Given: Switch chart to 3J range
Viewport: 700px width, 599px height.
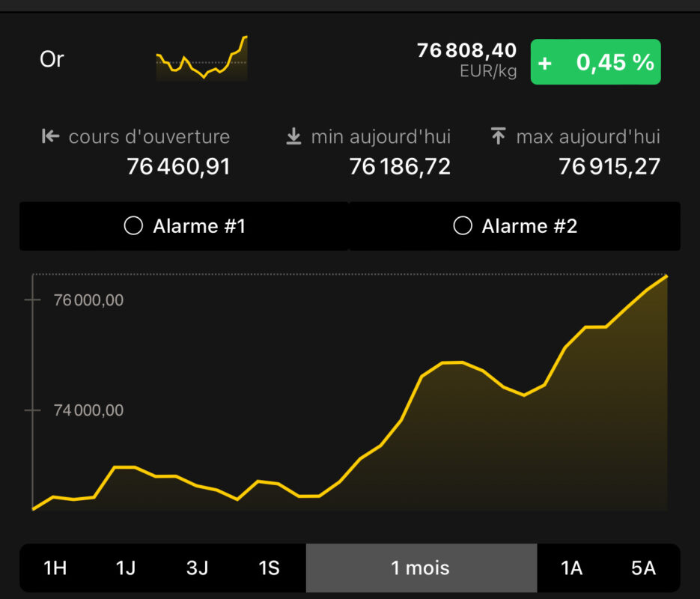Looking at the screenshot, I should [x=198, y=568].
